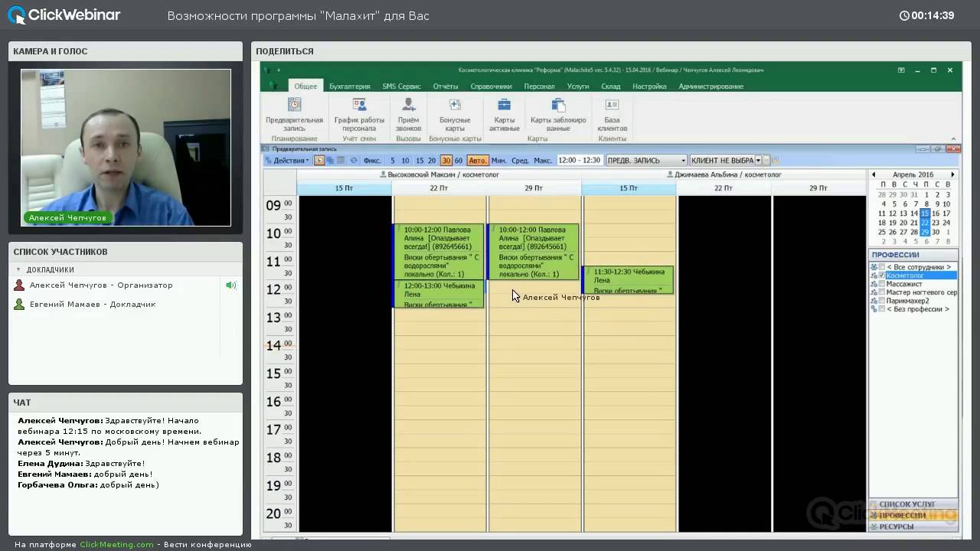This screenshot has height=551, width=980.
Task: Open the Настройка ribbon tab
Action: 649,86
